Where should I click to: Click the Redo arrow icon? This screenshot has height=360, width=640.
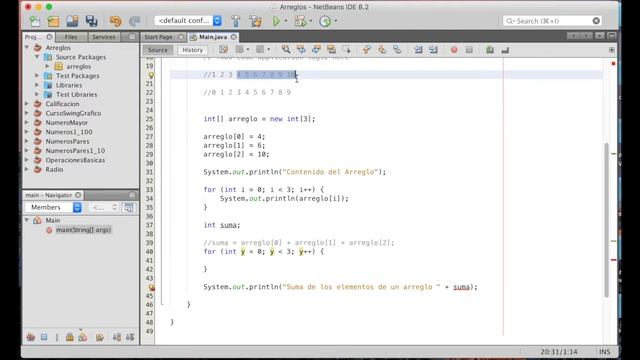pyautogui.click(x=134, y=21)
